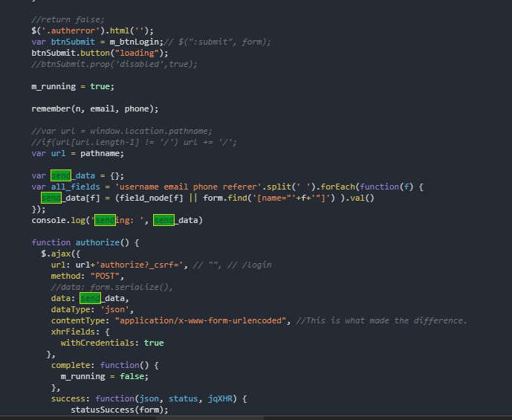Click the "remember(n, email, phone);" call

tap(95, 109)
